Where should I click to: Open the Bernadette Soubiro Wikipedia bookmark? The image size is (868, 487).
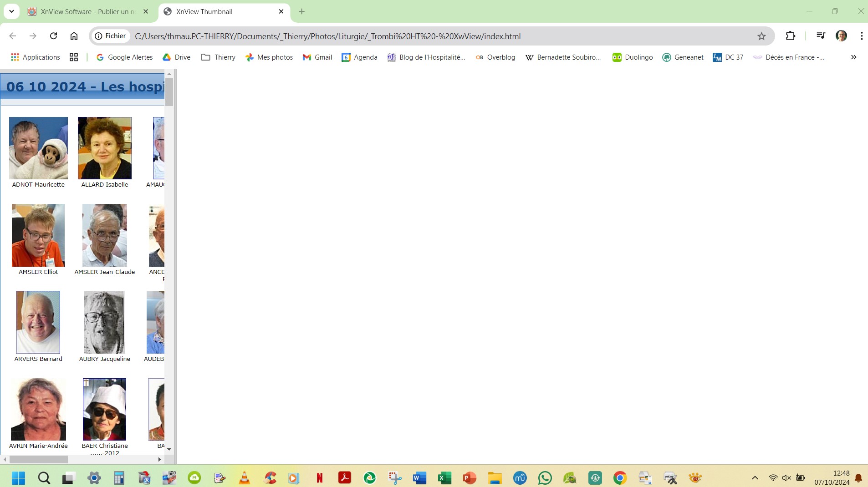[563, 57]
